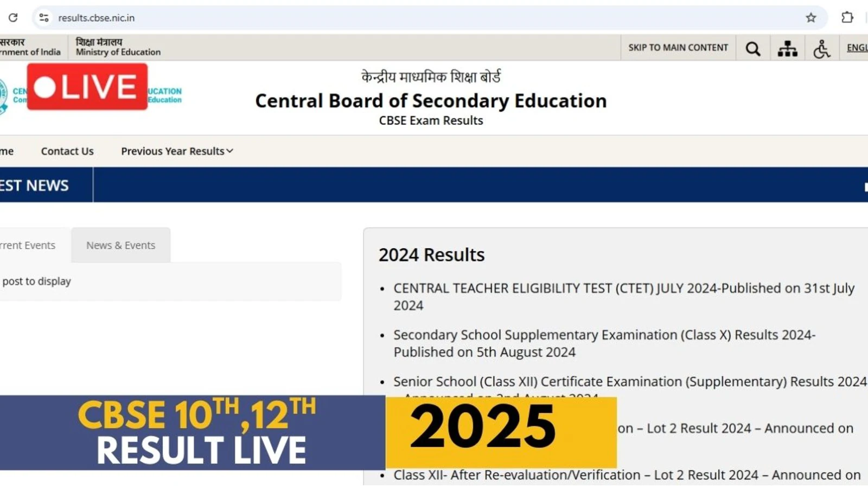Click the site permissions icon in address bar
Screen dimensions: 868x488
[43, 17]
